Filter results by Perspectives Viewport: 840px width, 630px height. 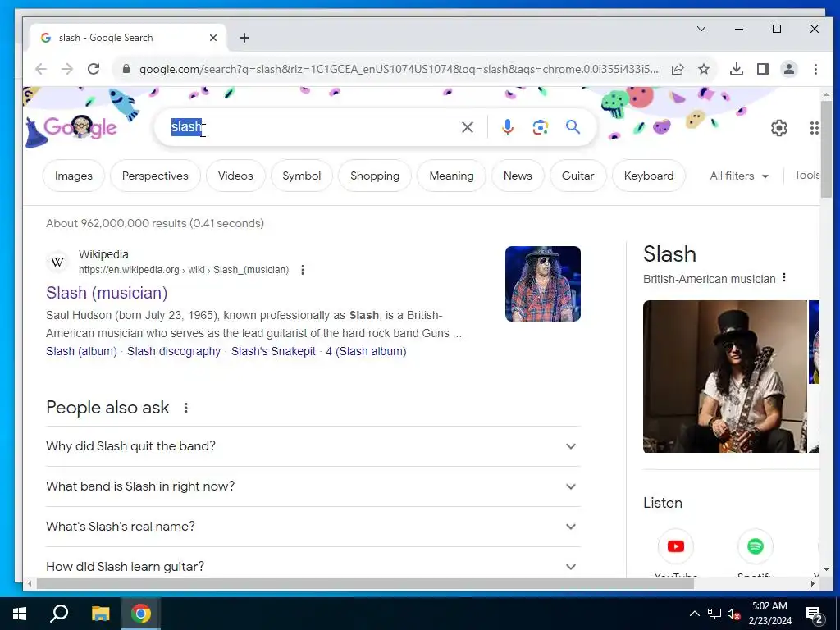click(155, 176)
